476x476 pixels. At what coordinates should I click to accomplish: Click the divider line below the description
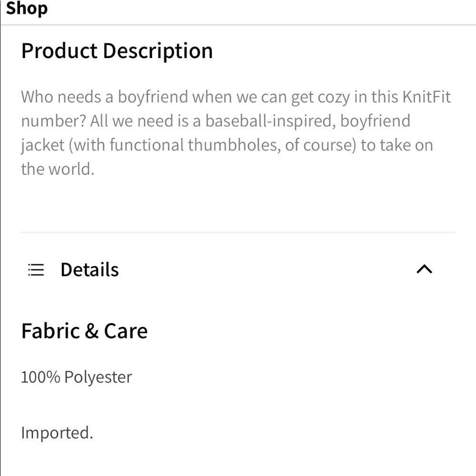click(x=238, y=233)
